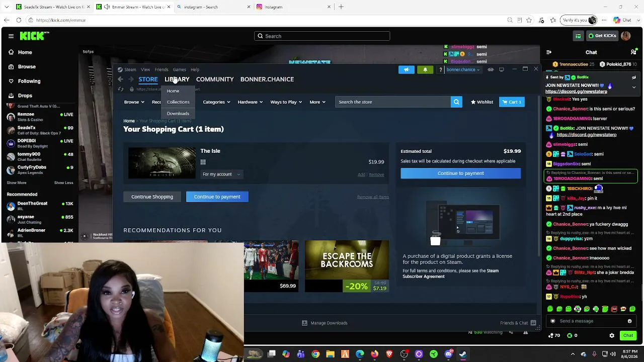Click green Chat send button

[x=628, y=335]
